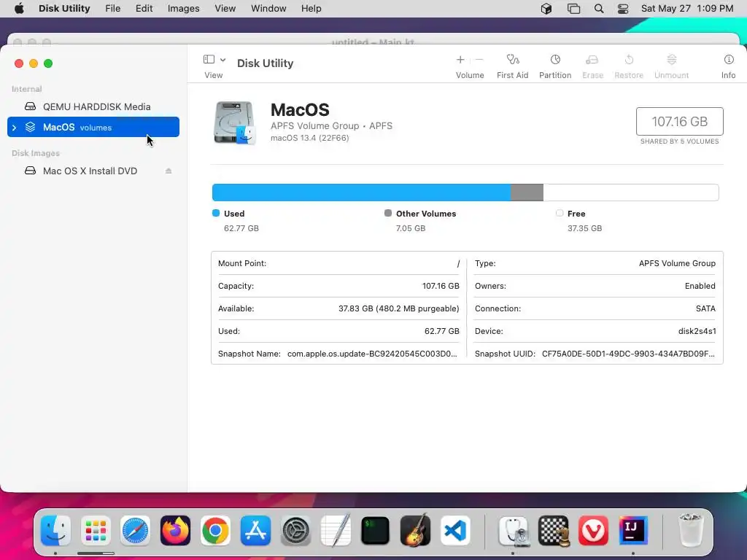Click the Erase toolbar icon
The height and width of the screenshot is (560, 747).
pos(592,60)
